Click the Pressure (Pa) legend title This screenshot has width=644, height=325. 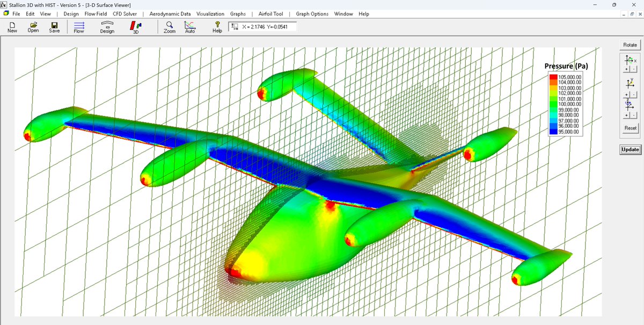tap(566, 67)
